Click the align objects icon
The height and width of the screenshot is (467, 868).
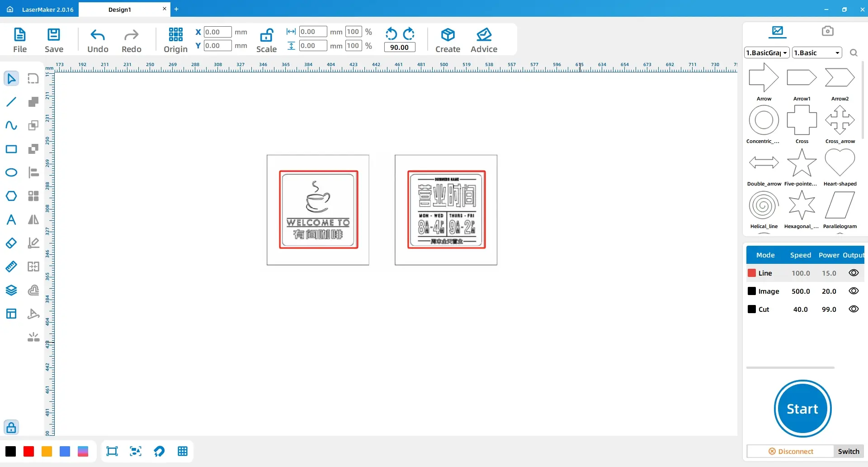click(x=33, y=172)
